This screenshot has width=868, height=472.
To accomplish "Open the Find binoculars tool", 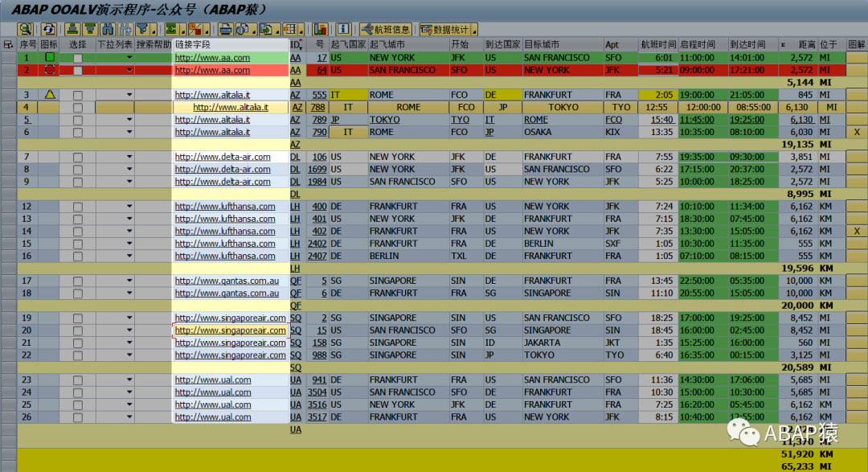I will (108, 30).
